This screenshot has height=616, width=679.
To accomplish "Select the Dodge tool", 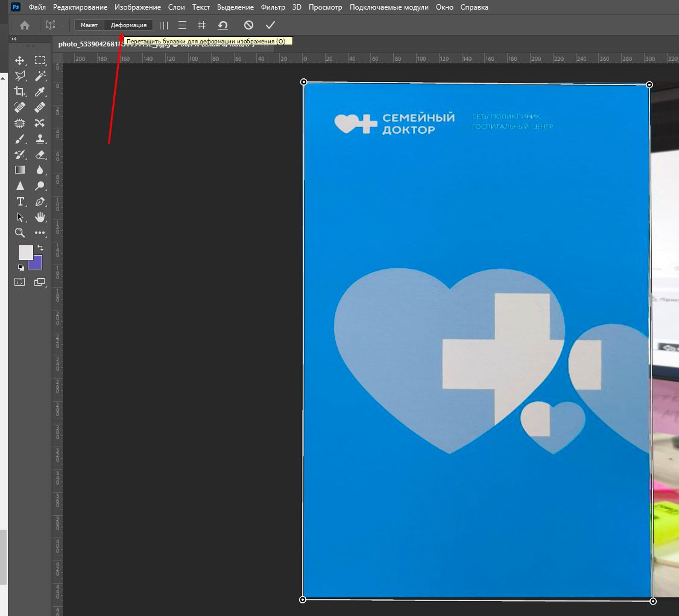I will coord(40,186).
